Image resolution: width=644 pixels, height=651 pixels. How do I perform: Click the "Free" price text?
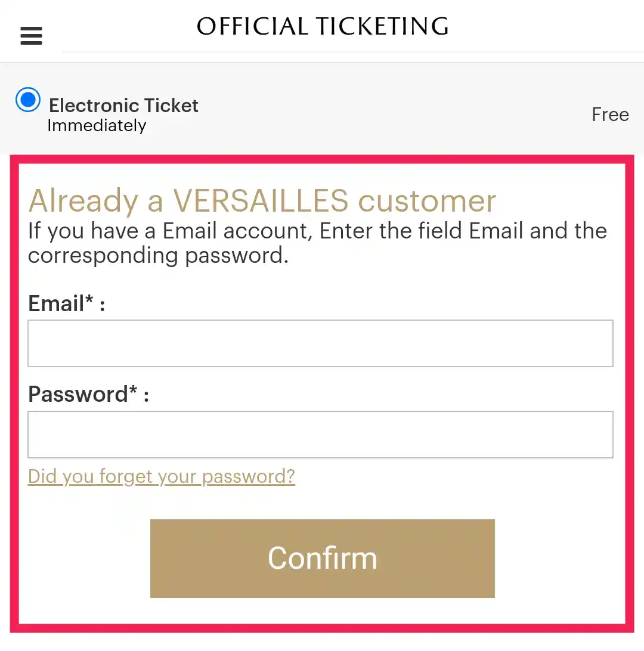click(x=610, y=114)
